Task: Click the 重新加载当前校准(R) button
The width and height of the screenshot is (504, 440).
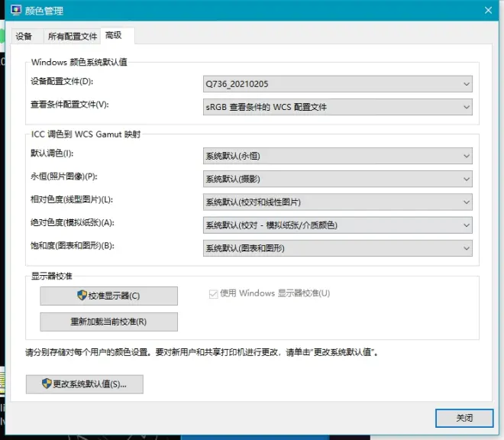Action: (108, 322)
